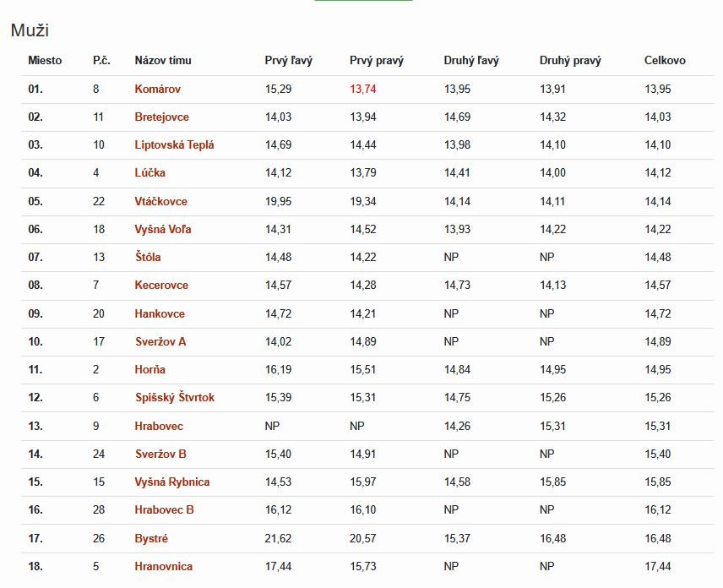Viewport: 723px width, 588px height.
Task: Select the Spišský Štvrtok team link
Action: 175,397
